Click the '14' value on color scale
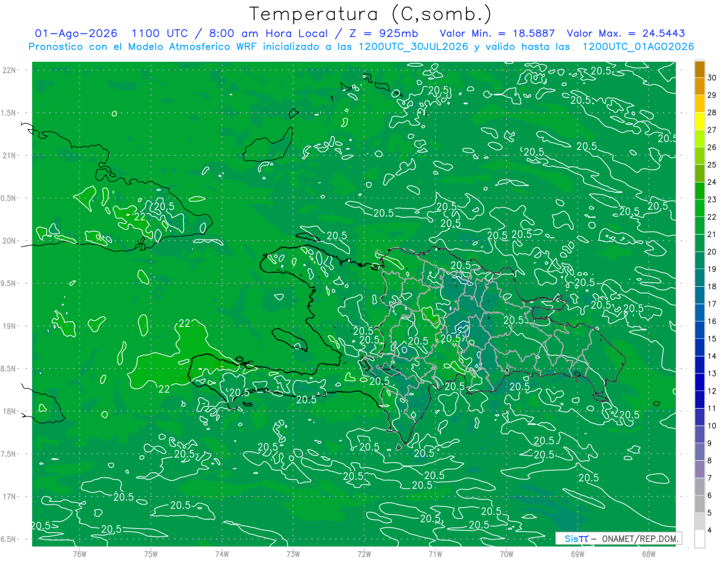This screenshot has height=562, width=728. (712, 356)
